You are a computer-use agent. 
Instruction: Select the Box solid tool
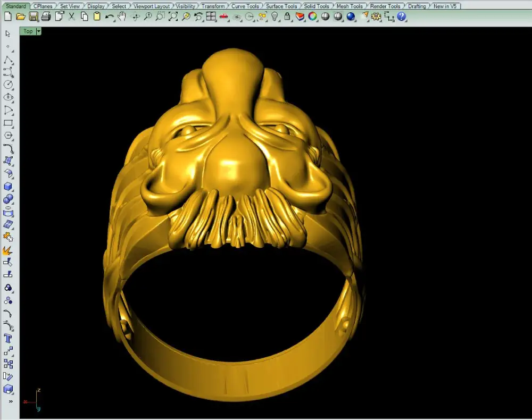[x=8, y=187]
